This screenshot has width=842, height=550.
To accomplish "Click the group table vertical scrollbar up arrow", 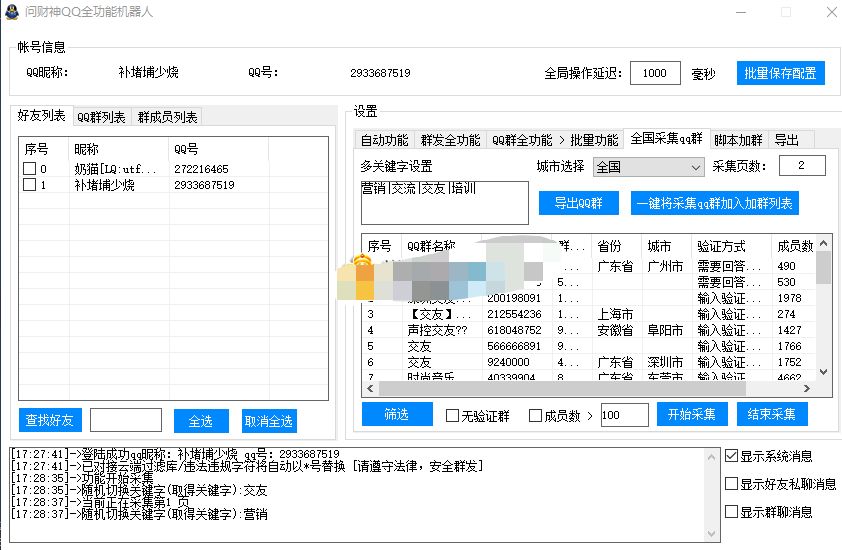I will [823, 243].
